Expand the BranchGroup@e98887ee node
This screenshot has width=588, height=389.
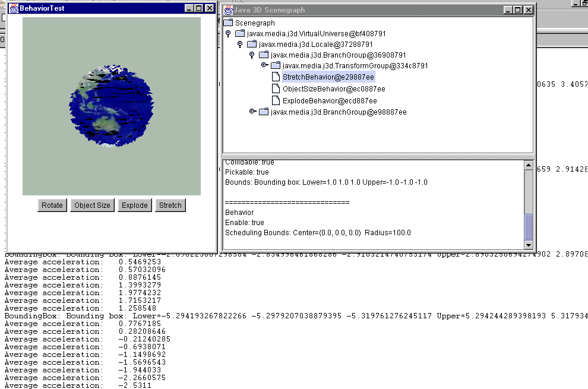tap(252, 111)
